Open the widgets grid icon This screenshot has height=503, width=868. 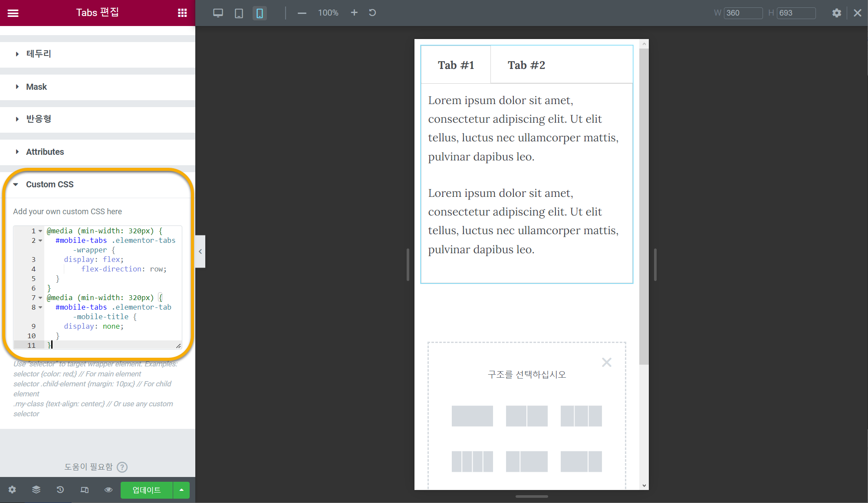coord(182,13)
